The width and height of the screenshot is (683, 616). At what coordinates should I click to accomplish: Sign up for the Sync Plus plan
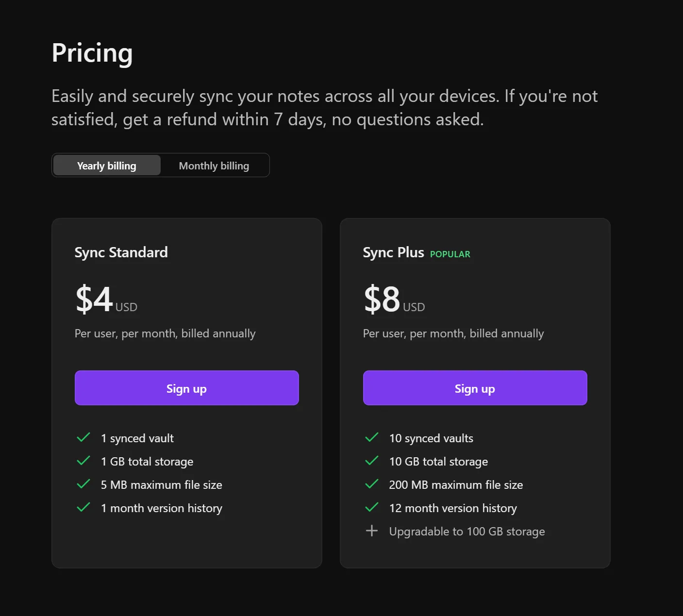[x=475, y=388]
